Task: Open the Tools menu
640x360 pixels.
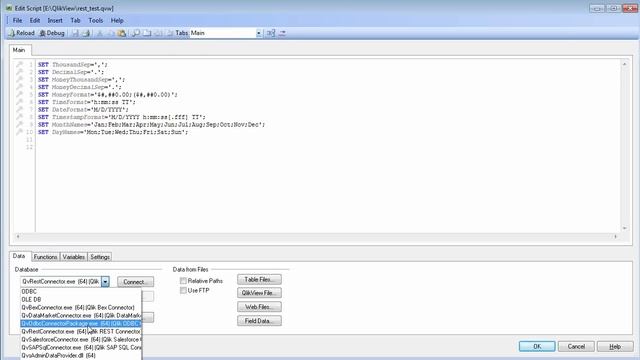Action: tap(96, 20)
